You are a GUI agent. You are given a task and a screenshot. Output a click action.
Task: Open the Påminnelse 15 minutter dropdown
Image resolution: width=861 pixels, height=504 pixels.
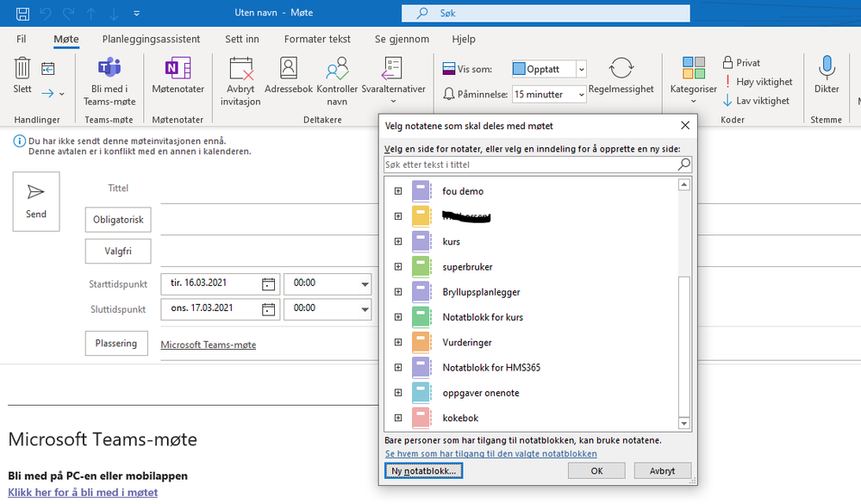[x=581, y=95]
